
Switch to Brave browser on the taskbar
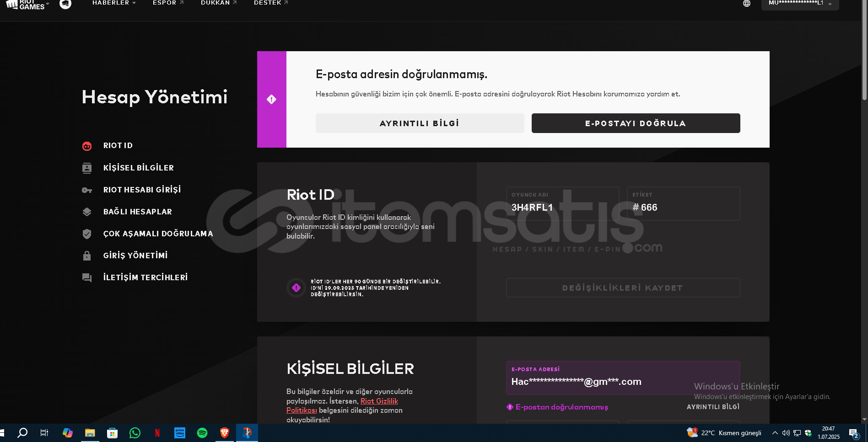pos(225,433)
